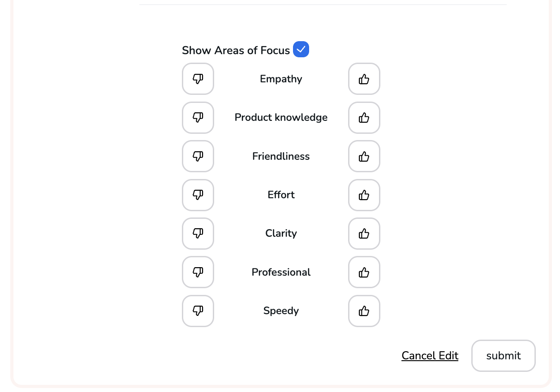Uncheck the Show Areas of Focus checkbox

[x=301, y=49]
